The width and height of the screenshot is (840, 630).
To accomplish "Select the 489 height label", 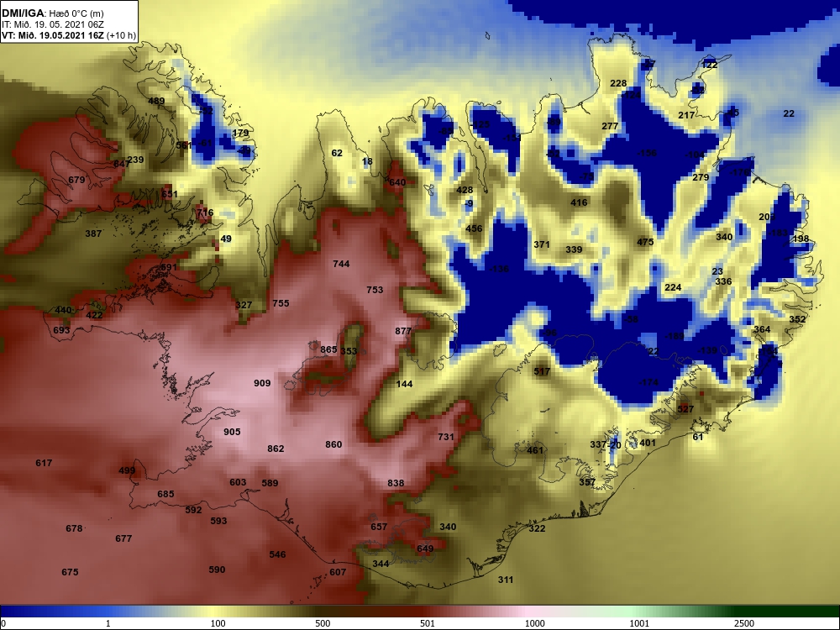I will 156,101.
